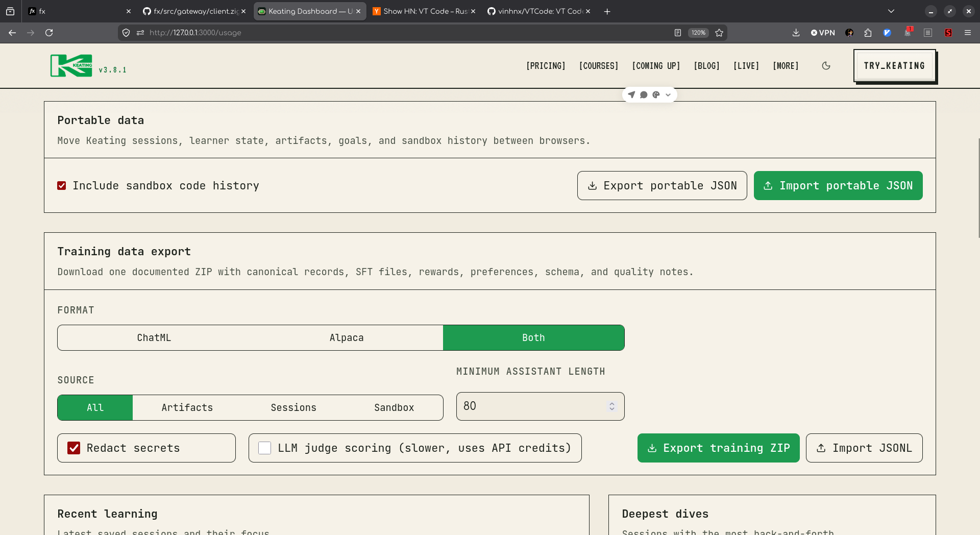Open the palette icon in floating toolbar
Screen dimensions: 980x535
point(656,94)
